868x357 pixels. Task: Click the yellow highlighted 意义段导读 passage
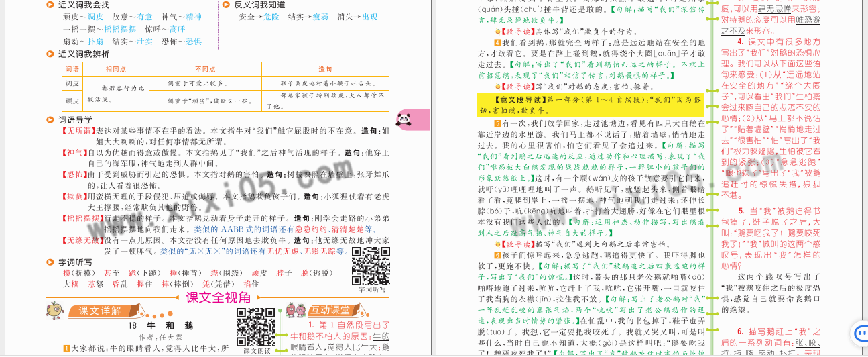click(x=590, y=104)
